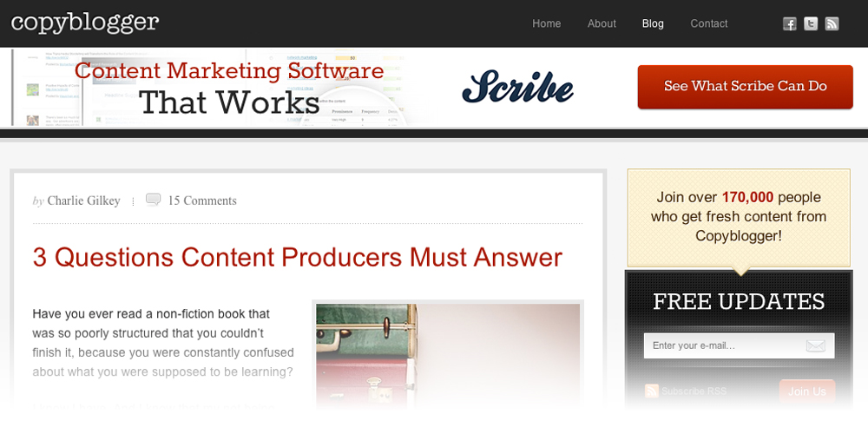Viewport: 868px width, 434px height.
Task: Open the Facebook social icon
Action: click(789, 23)
